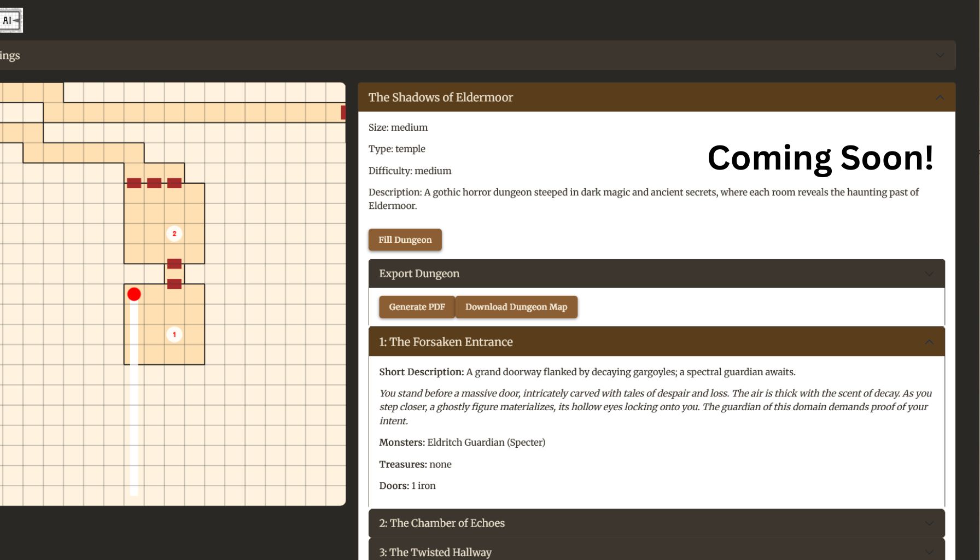Collapse the Forsaken Entrance room details
Screen dimensions: 980x560
coord(930,342)
